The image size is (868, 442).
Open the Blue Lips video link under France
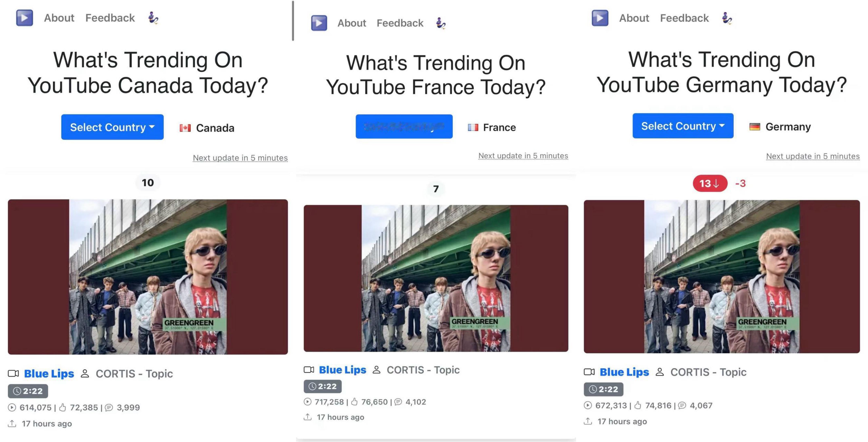pos(342,370)
